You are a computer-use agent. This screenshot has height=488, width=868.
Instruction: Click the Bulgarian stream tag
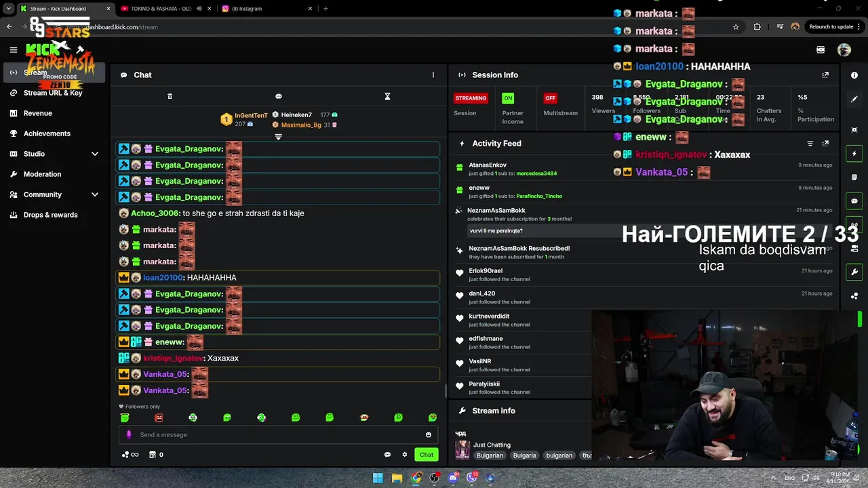tap(490, 455)
